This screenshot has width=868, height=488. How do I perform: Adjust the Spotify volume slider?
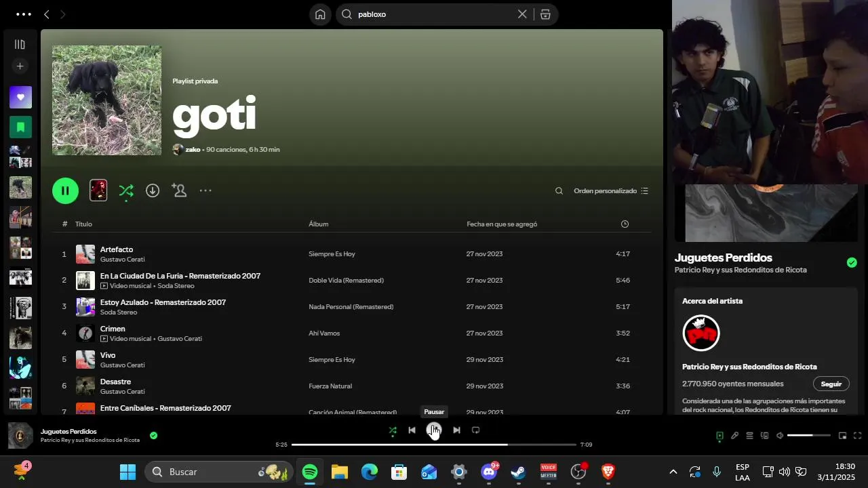pos(809,436)
